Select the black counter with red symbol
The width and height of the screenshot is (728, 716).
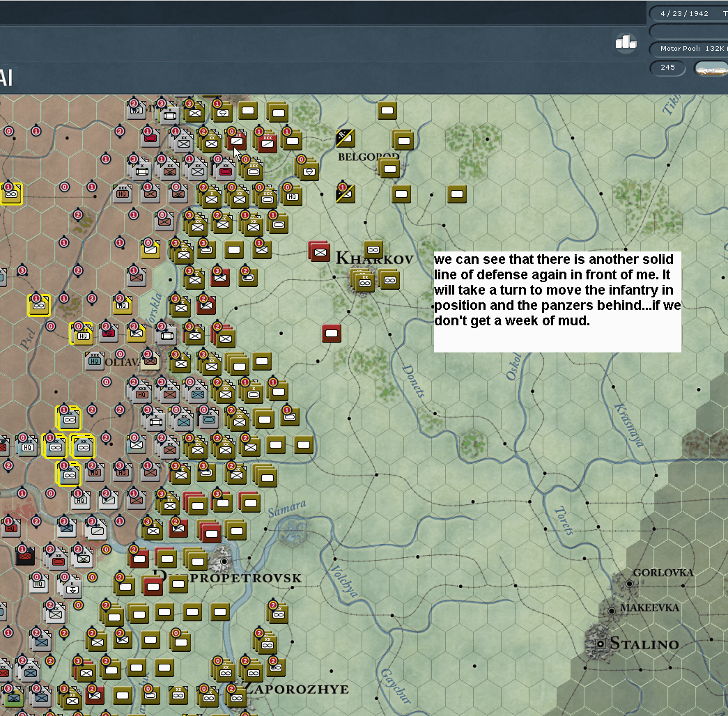click(x=25, y=555)
